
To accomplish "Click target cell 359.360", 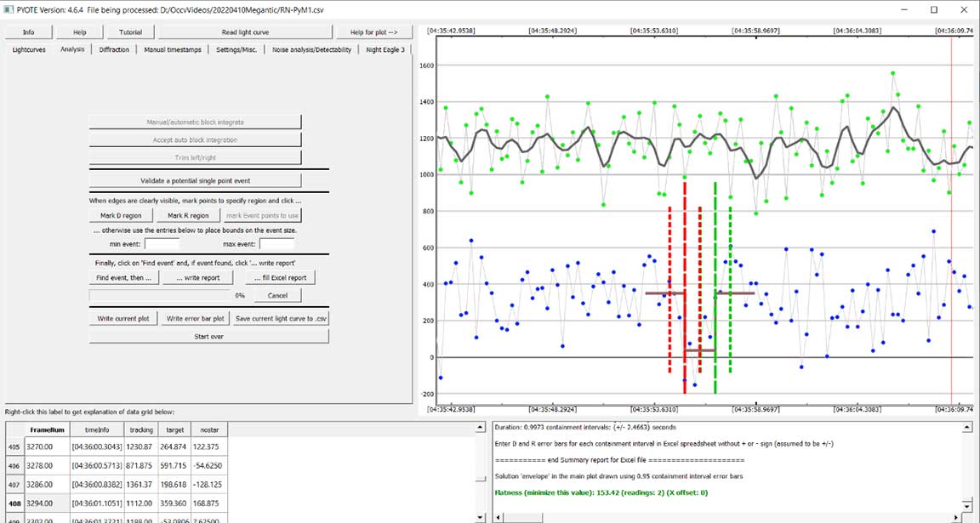I will coord(174,503).
